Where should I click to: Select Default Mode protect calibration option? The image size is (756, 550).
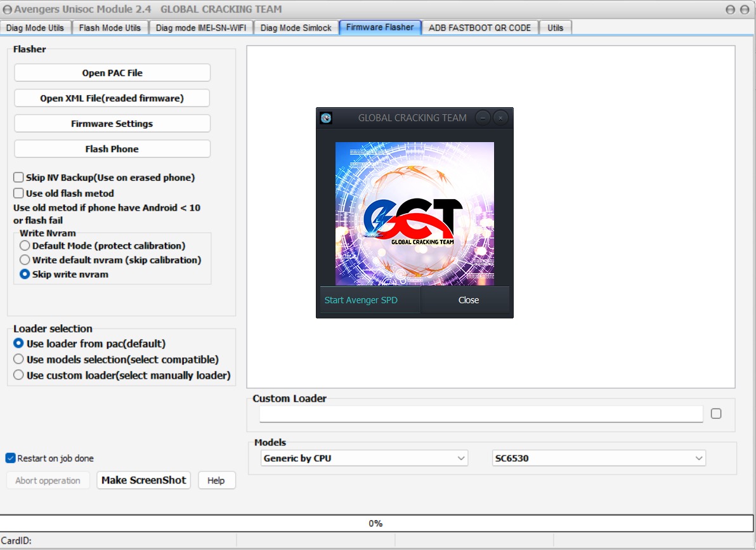25,246
